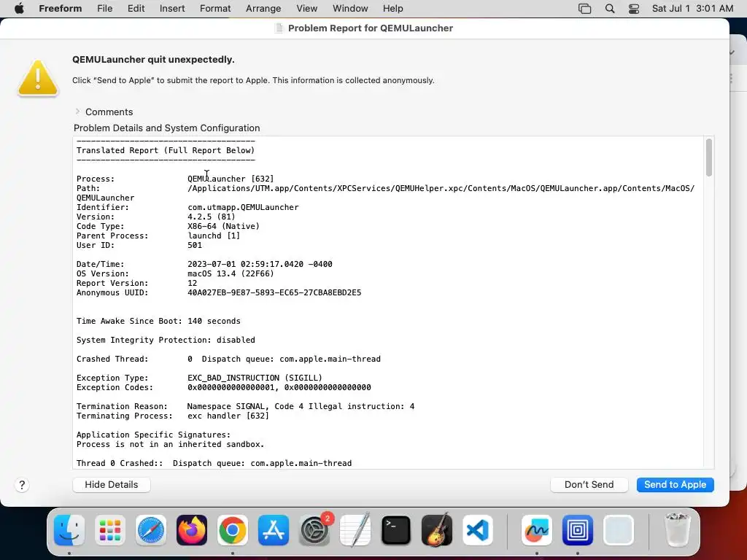Click the Hide Details button
Screen dimensions: 747x560
tap(112, 485)
